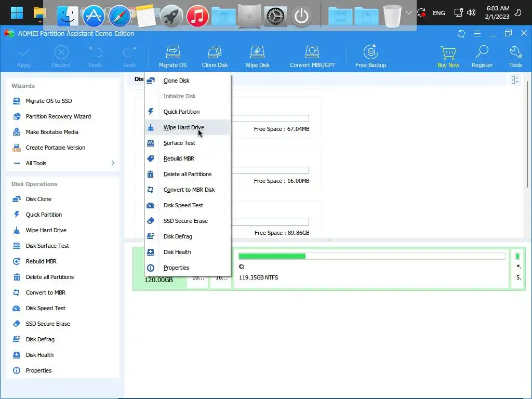Click Apply checkmark in toolbar

click(24, 56)
